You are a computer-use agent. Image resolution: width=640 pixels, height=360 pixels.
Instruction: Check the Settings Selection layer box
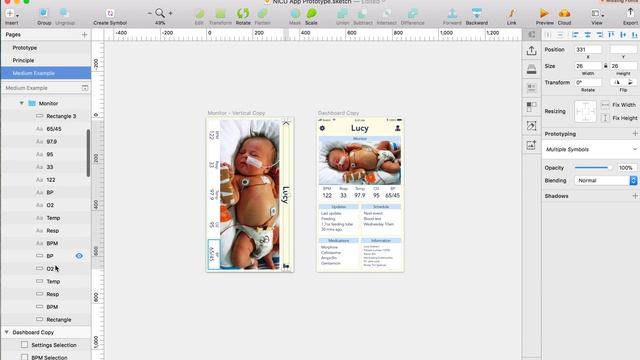click(x=24, y=344)
